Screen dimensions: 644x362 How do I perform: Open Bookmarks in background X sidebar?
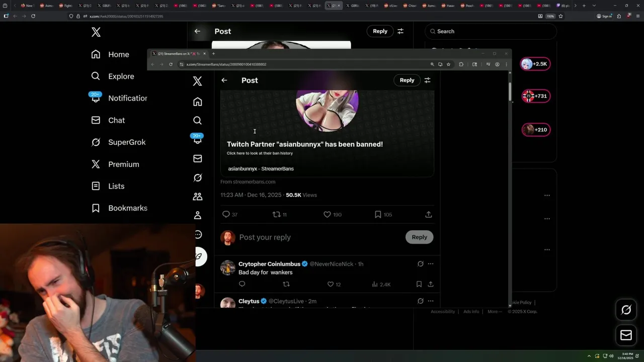(x=119, y=208)
